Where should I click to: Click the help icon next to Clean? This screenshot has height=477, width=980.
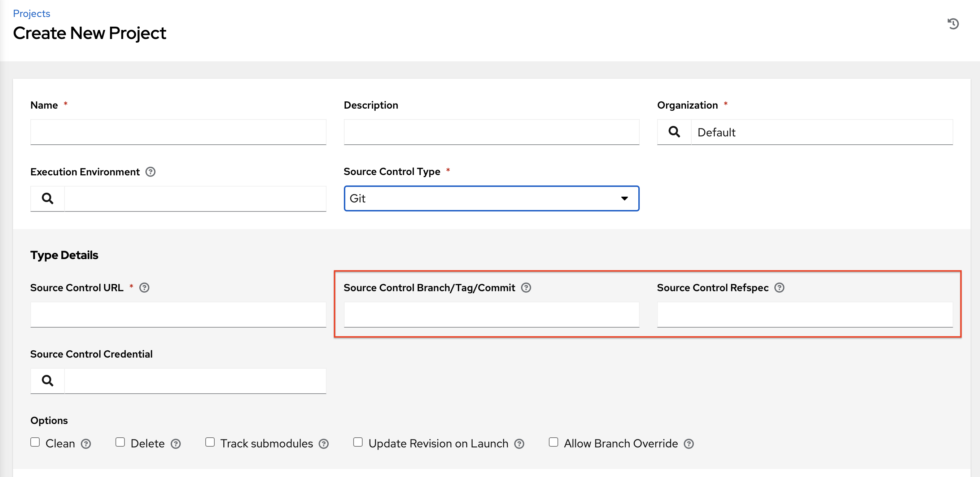[87, 443]
